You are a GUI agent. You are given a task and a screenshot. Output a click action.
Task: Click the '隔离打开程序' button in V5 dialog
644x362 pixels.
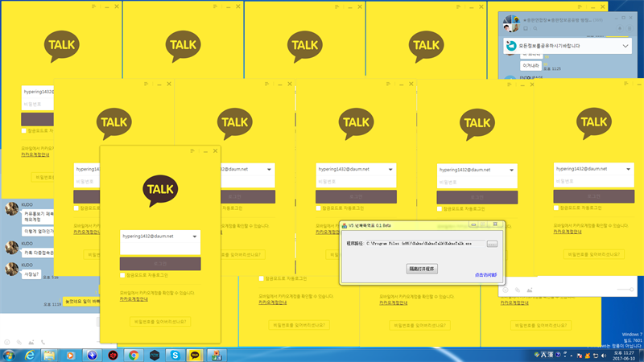click(x=422, y=269)
